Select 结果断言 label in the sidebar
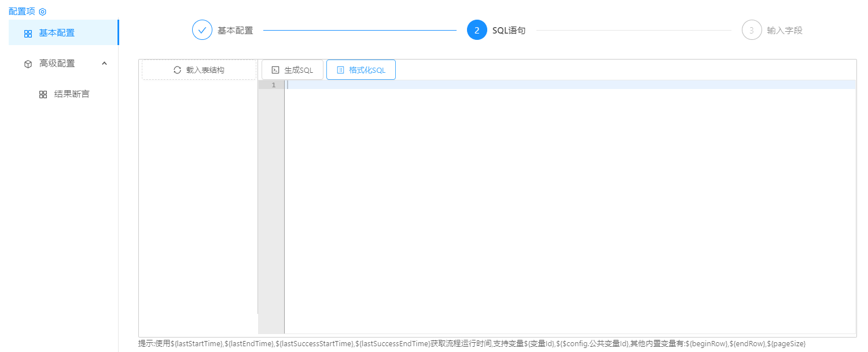Screen dimensions: 868x352 click(72, 94)
